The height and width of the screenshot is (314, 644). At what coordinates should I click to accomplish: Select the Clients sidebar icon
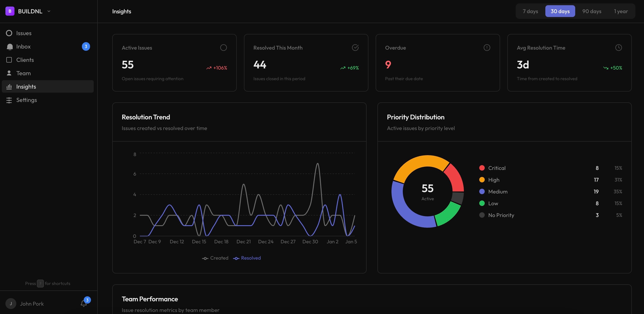click(9, 60)
